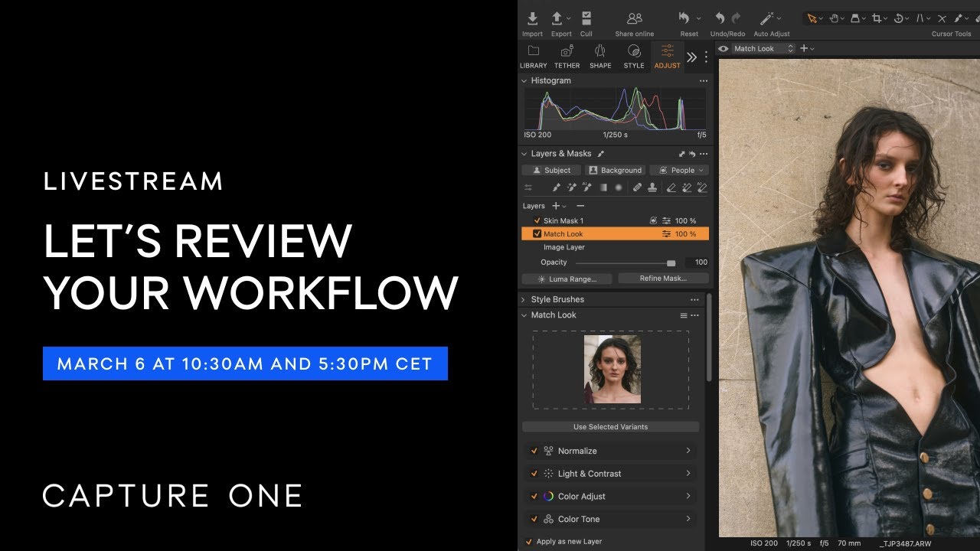Collapse the Match Look panel
Screen dimensions: 980x551
pos(524,315)
